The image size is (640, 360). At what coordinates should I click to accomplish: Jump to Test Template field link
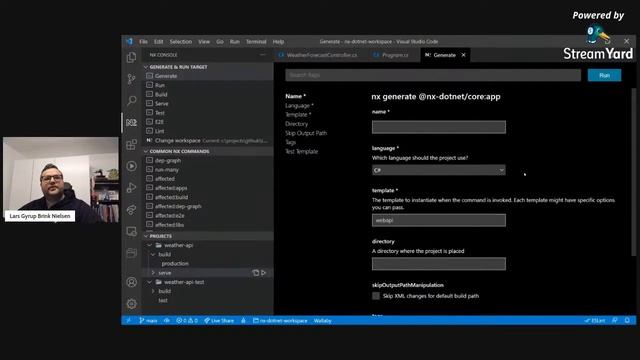tap(301, 151)
